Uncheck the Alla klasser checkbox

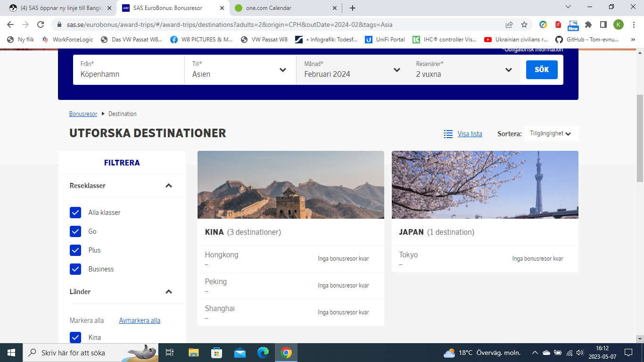(75, 213)
